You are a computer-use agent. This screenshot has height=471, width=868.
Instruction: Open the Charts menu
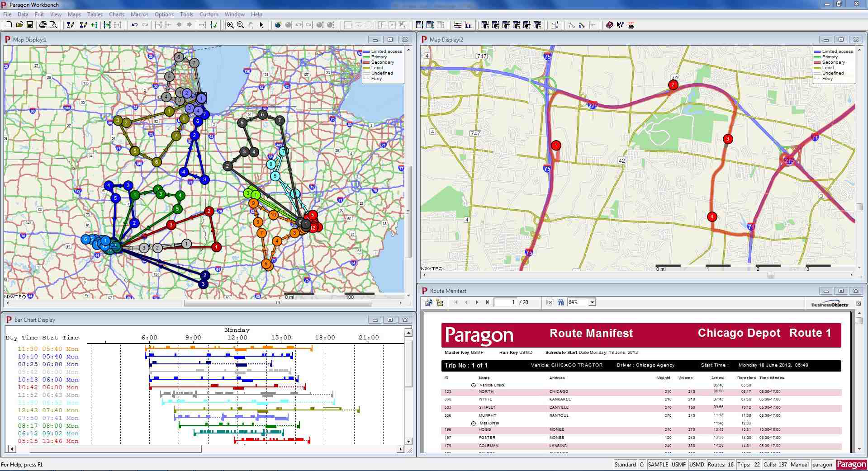pos(116,14)
